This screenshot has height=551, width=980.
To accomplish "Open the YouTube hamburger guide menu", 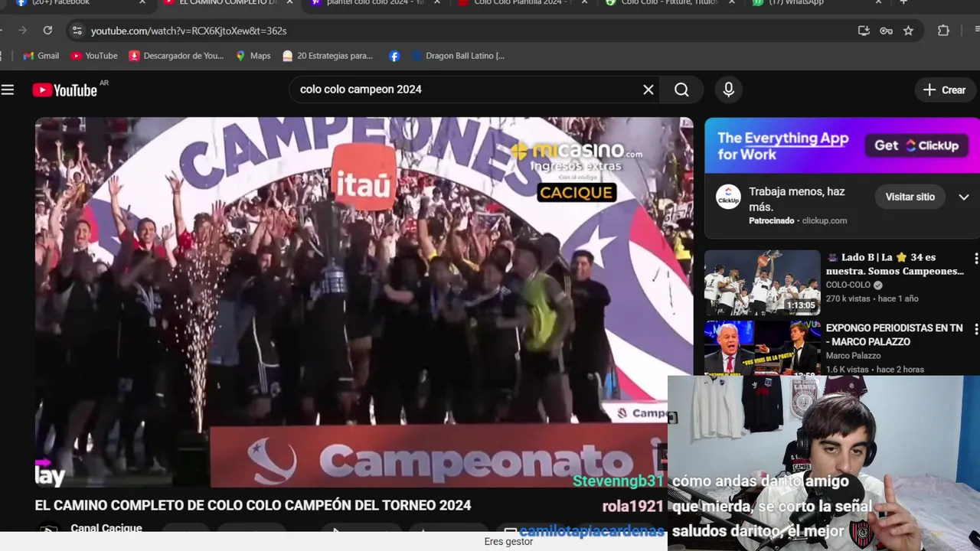I will [x=8, y=90].
